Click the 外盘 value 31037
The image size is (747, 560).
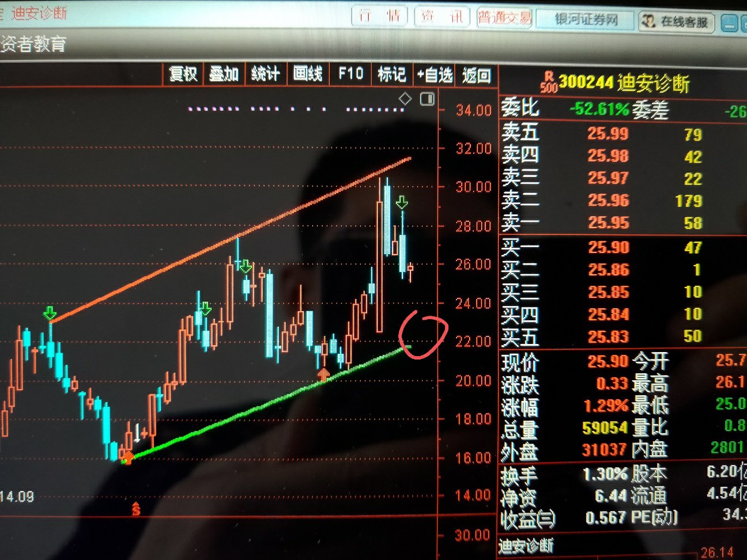coord(605,449)
